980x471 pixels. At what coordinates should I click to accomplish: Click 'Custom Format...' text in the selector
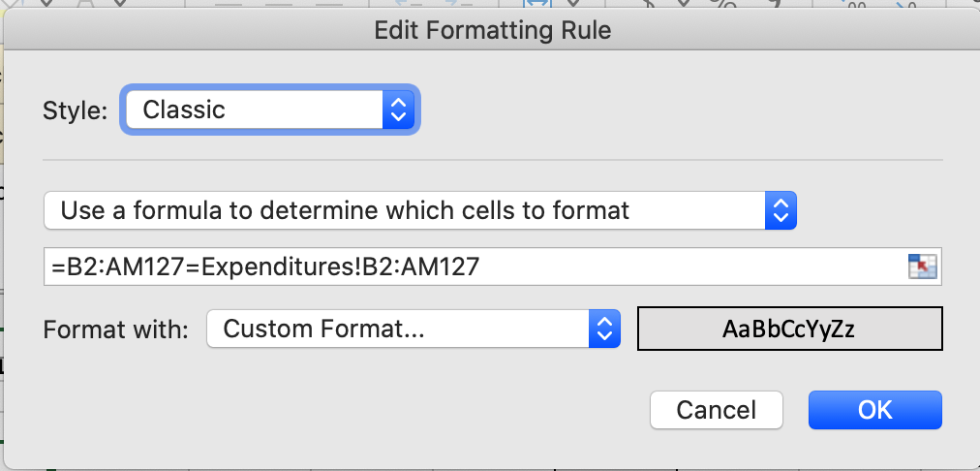(x=324, y=330)
